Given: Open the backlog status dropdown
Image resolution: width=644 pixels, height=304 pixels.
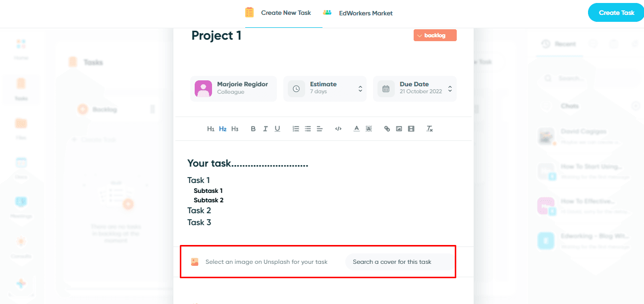Looking at the screenshot, I should [435, 35].
